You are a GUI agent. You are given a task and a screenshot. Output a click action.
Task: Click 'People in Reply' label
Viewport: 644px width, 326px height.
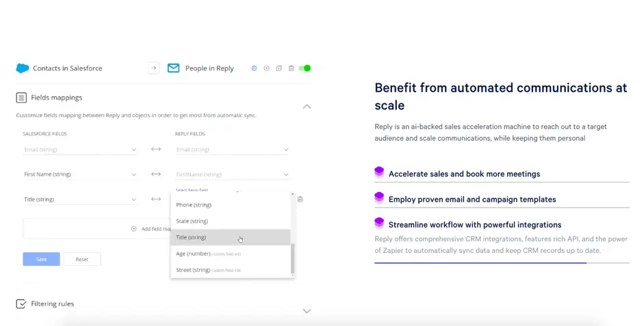(209, 68)
